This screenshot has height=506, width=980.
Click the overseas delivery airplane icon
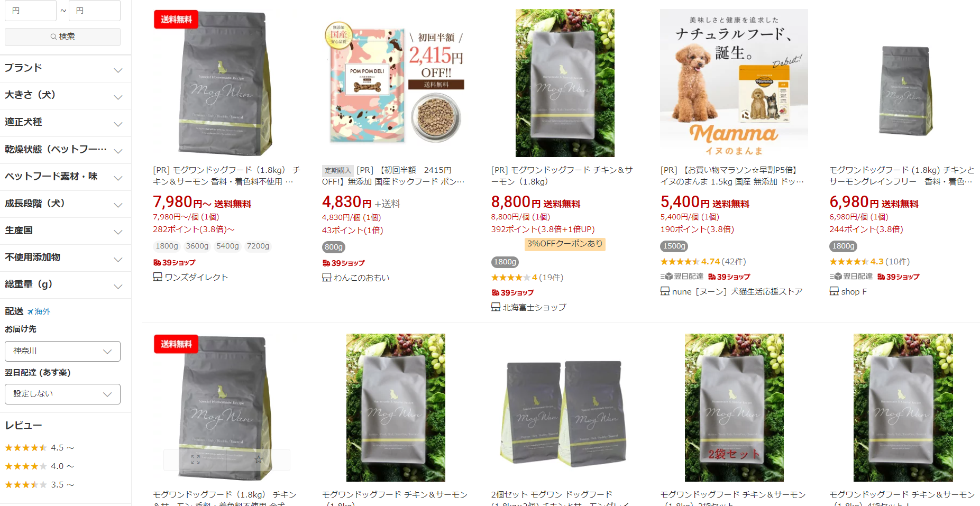tap(30, 312)
